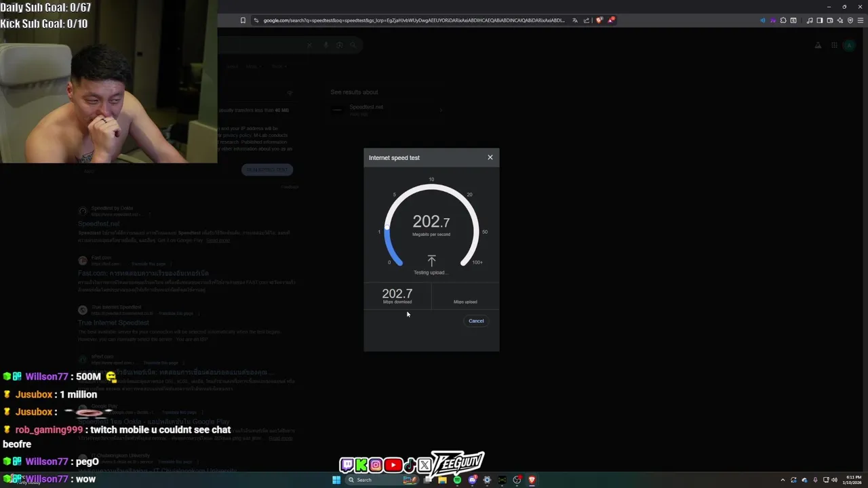Click the Testing upload status text
This screenshot has width=868, height=488.
click(x=430, y=272)
